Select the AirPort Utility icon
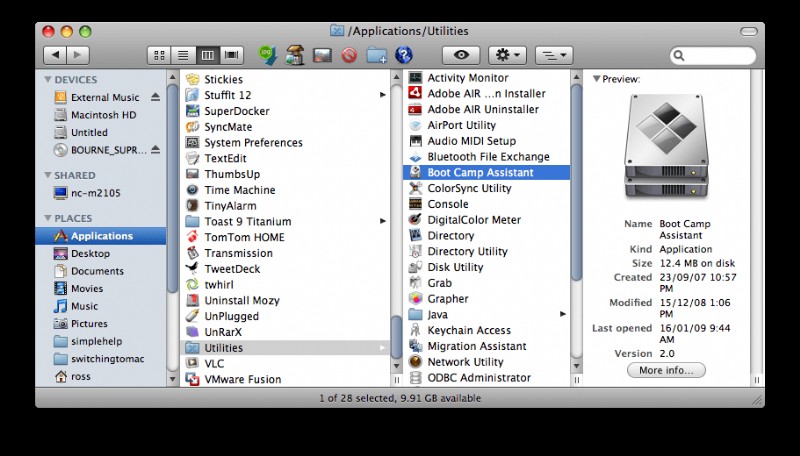Image resolution: width=800 pixels, height=456 pixels. [415, 125]
